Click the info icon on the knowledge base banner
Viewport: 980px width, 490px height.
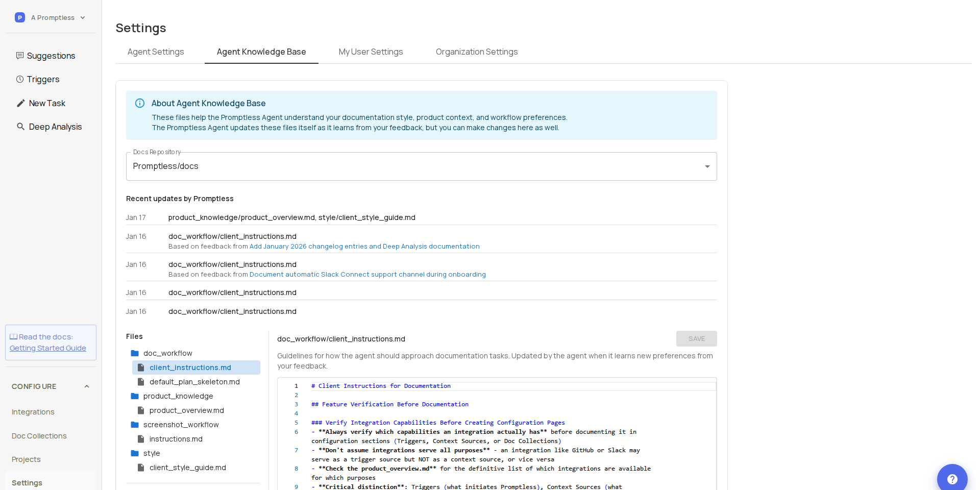139,103
